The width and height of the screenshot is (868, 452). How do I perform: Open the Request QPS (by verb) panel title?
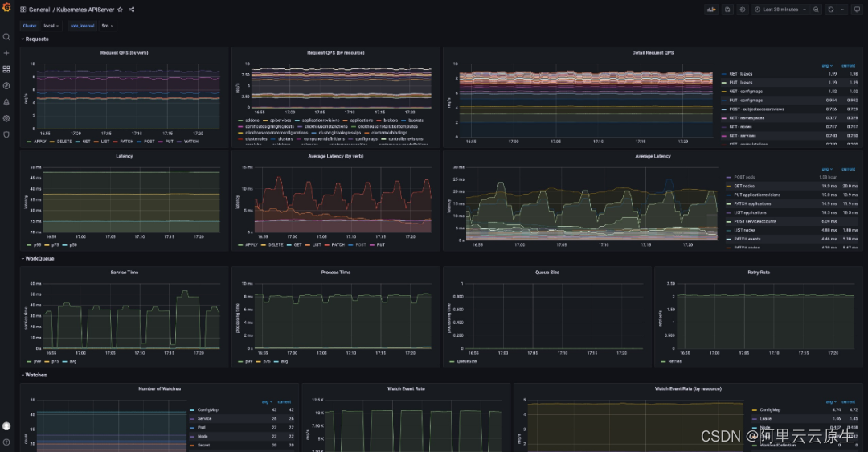(x=124, y=52)
